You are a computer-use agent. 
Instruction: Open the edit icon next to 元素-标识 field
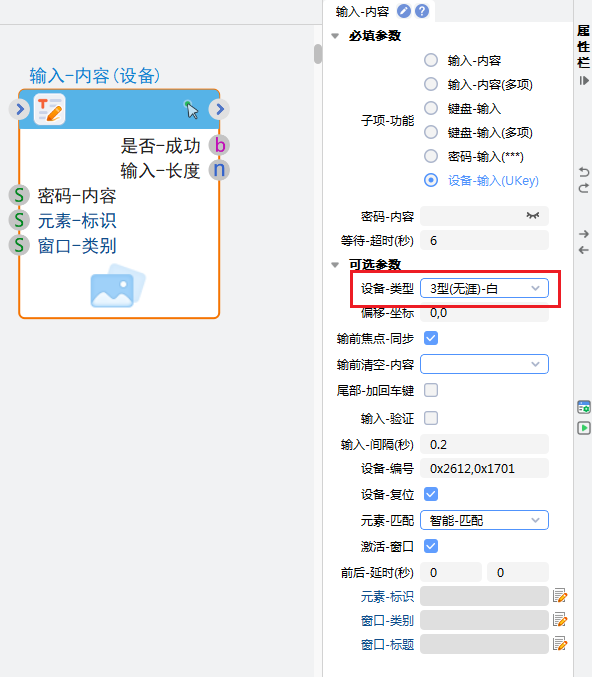coord(560,596)
